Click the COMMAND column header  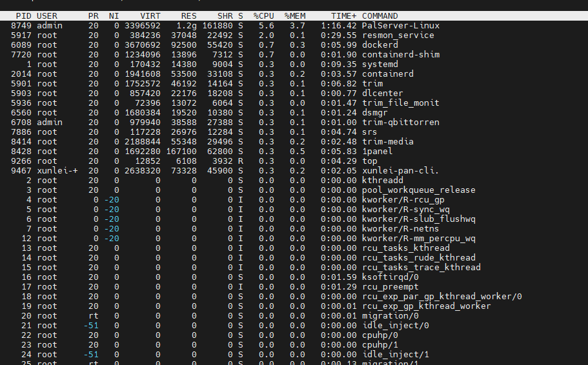click(380, 16)
